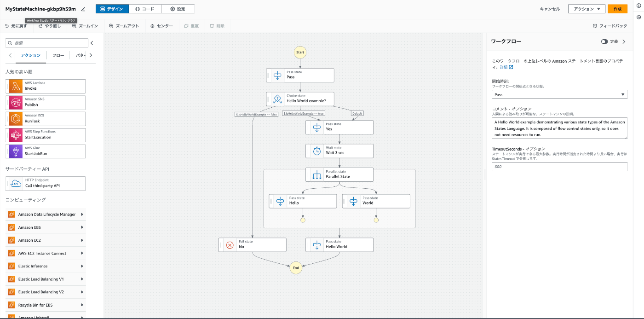The image size is (644, 319).
Task: Click the キャンセル link
Action: 550,9
